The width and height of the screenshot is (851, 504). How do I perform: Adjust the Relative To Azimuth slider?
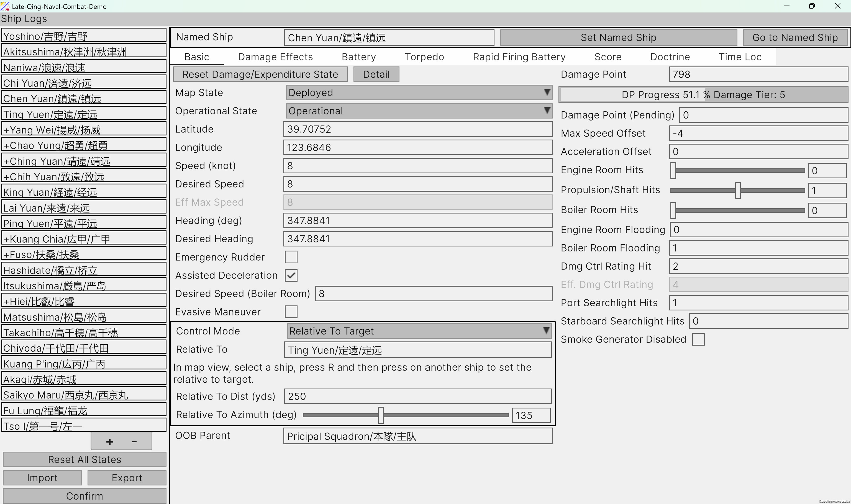(381, 415)
